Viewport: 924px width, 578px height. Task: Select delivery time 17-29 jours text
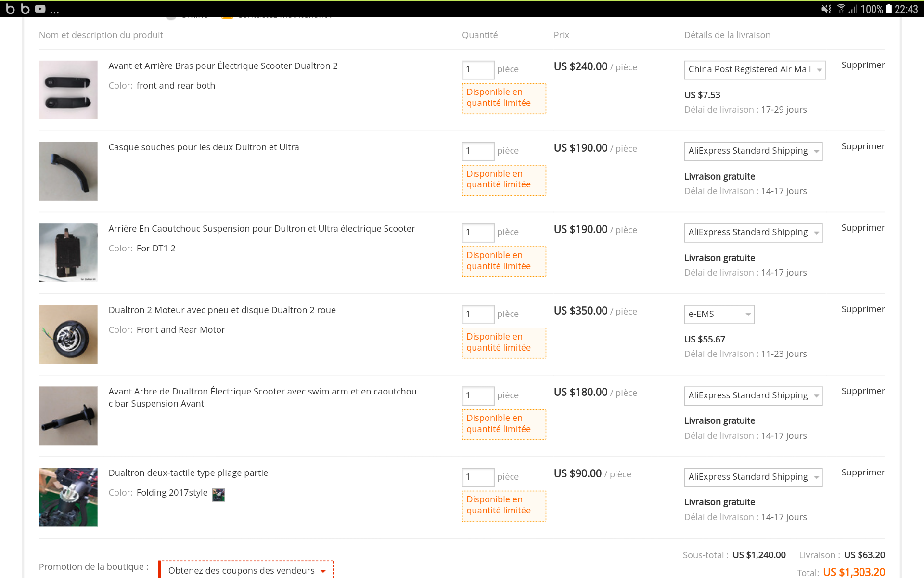tap(783, 110)
